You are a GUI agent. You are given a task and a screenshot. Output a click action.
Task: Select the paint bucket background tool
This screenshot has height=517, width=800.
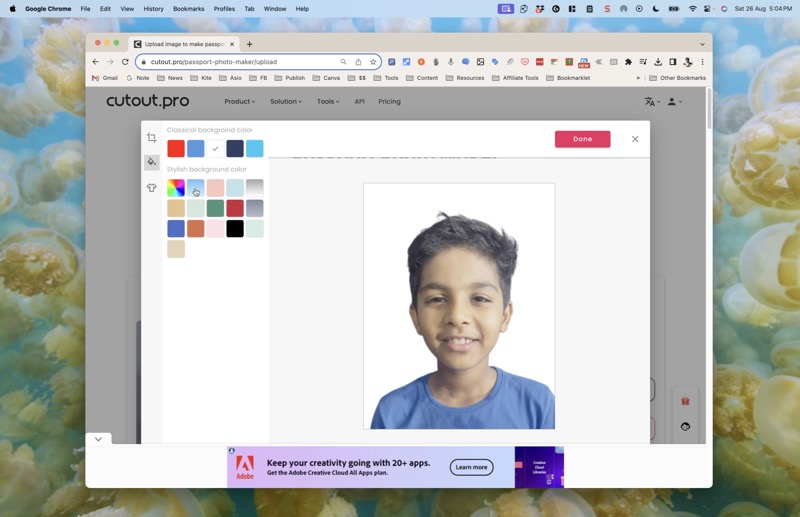click(x=152, y=162)
